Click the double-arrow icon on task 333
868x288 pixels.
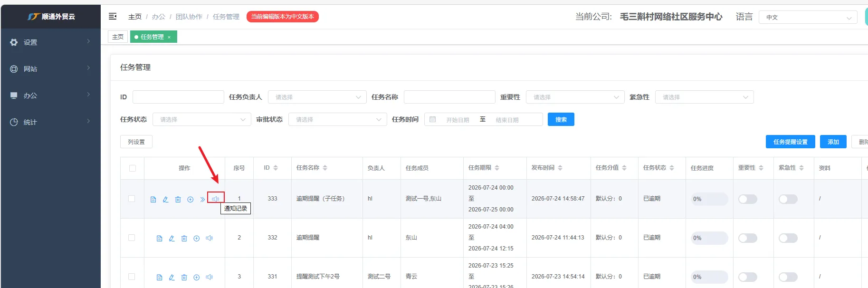pos(202,200)
